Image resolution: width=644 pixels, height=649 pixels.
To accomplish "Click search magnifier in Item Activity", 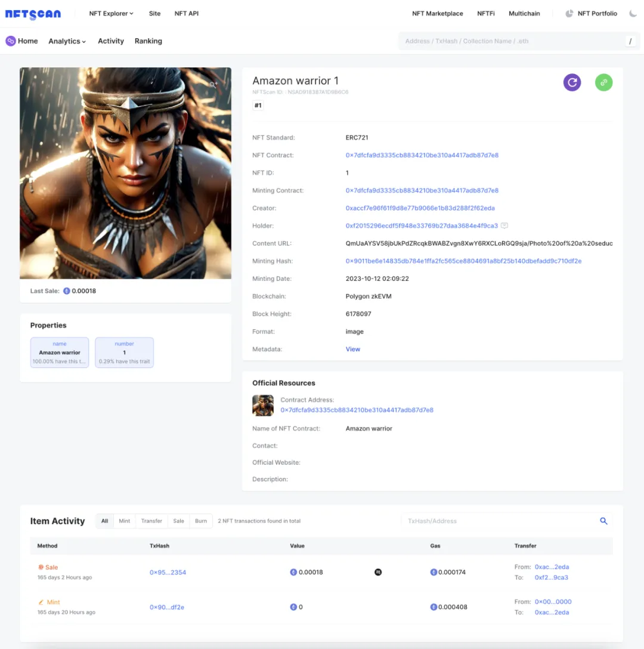I will pyautogui.click(x=603, y=521).
